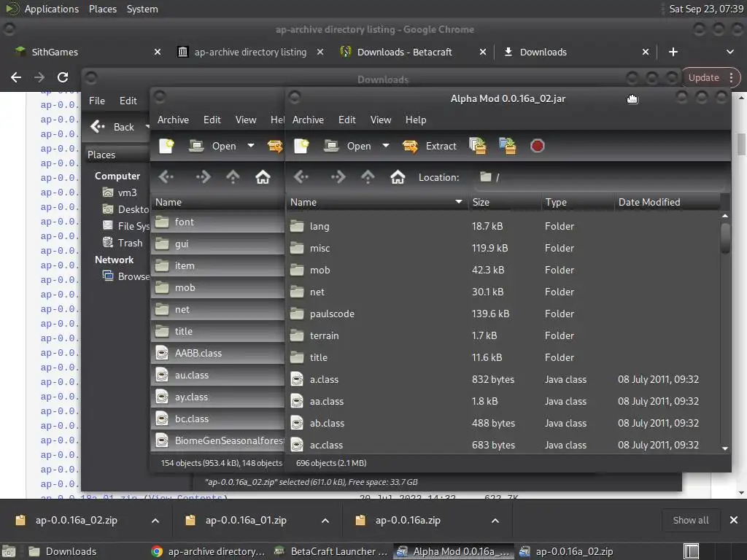Select the paulscode folder
Viewport: 747px width, 560px height.
504,314
